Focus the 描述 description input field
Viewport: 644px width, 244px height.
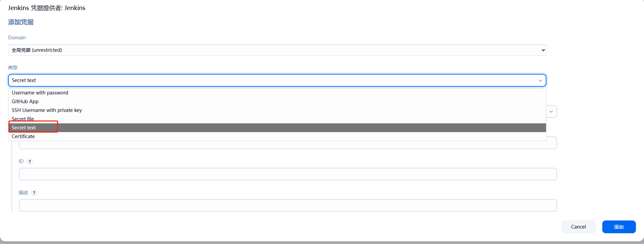(288, 205)
